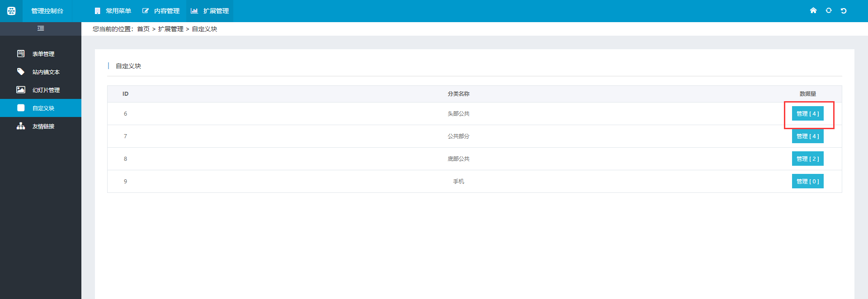
Task: Click the 表单管理 form icon
Action: point(21,53)
